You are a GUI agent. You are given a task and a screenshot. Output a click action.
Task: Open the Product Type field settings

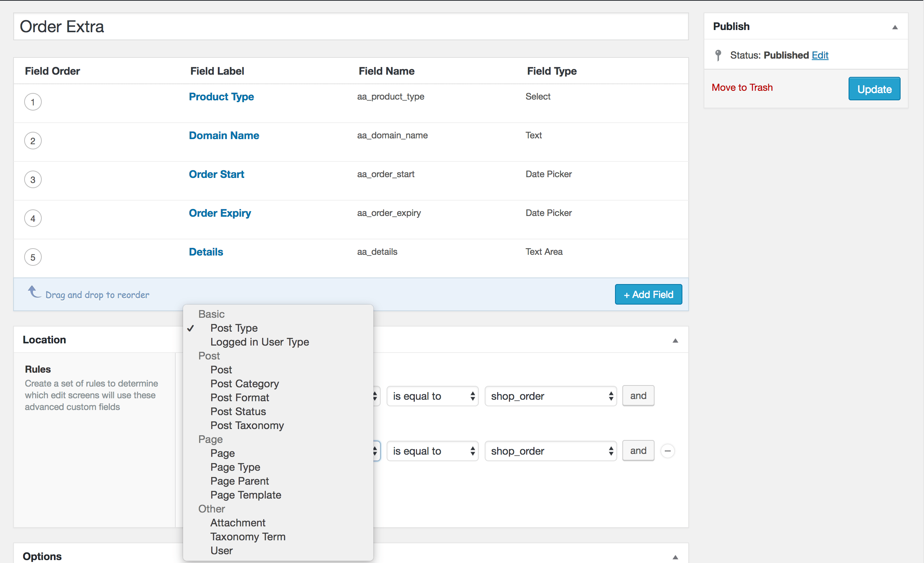[x=221, y=96]
